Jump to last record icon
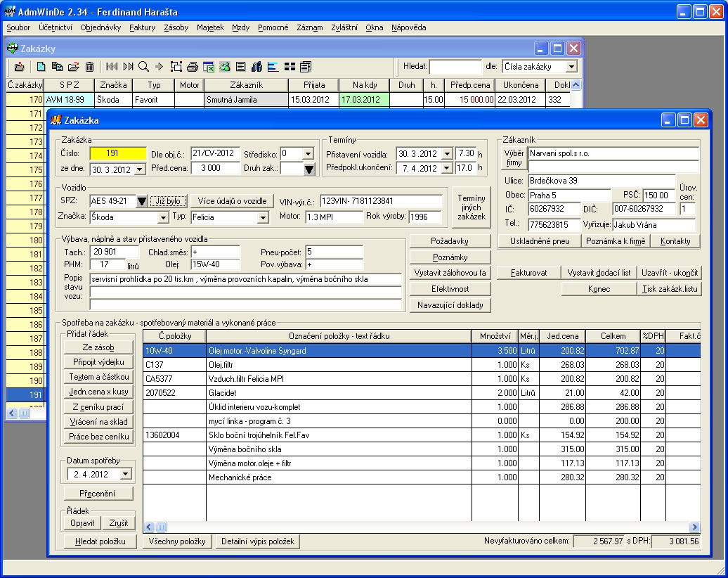 coord(128,67)
